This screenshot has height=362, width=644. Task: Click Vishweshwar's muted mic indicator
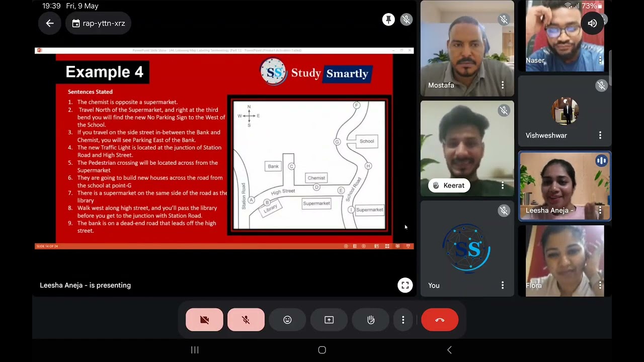pyautogui.click(x=601, y=85)
